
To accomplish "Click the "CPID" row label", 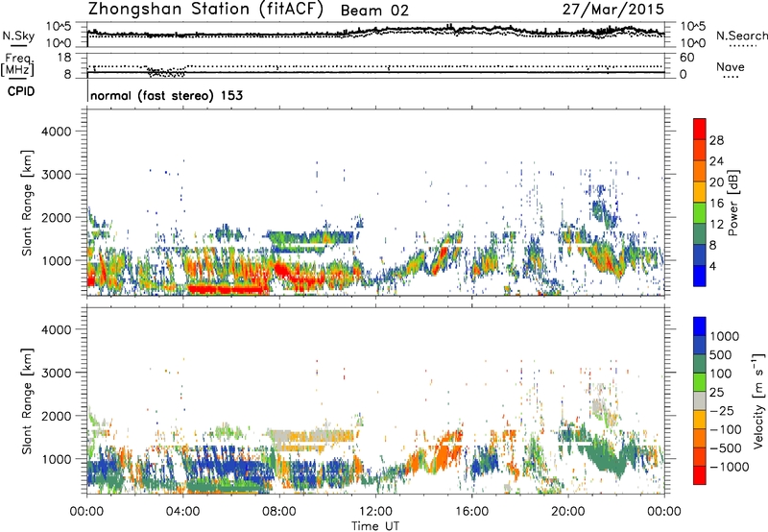I will click(21, 91).
